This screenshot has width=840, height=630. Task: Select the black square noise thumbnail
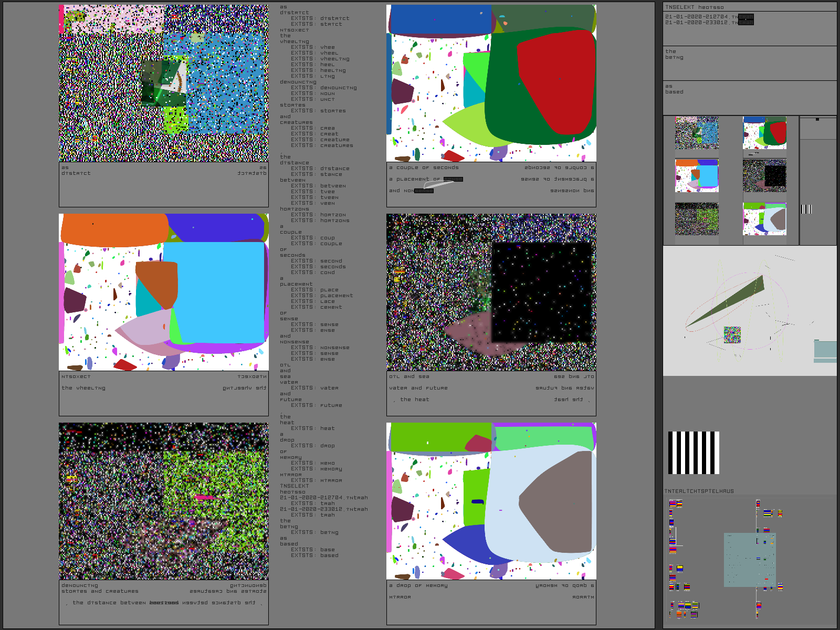coord(764,176)
